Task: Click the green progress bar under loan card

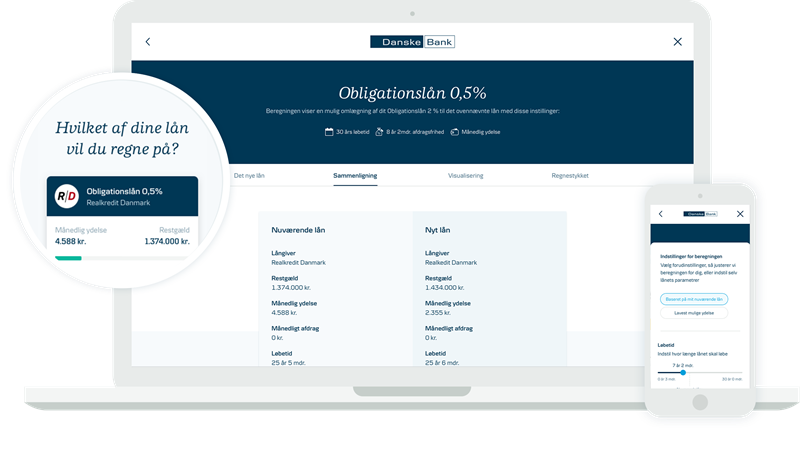Action: (69, 257)
